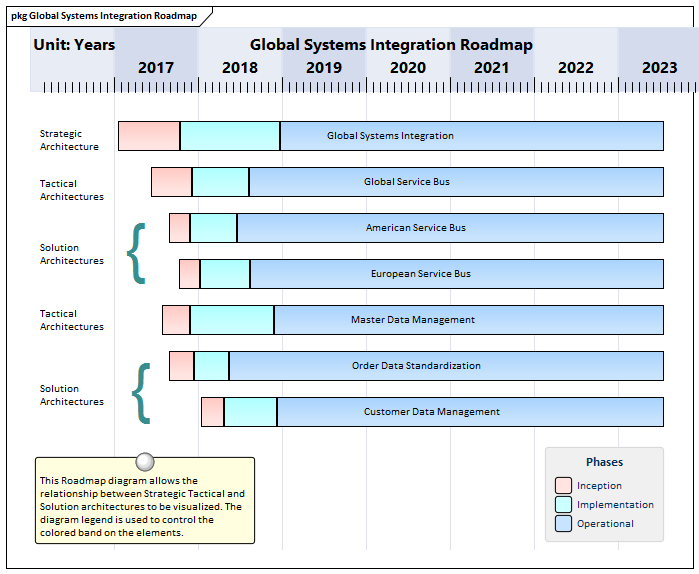Image resolution: width=699 pixels, height=574 pixels.
Task: Select the curly brace beside American Service Bus
Action: (x=137, y=252)
